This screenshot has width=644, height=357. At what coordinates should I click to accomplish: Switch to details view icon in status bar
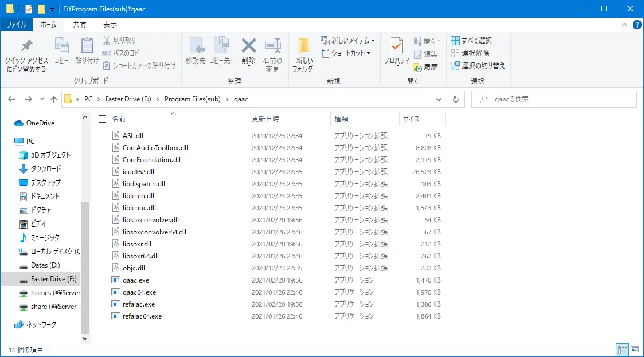pyautogui.click(x=623, y=350)
